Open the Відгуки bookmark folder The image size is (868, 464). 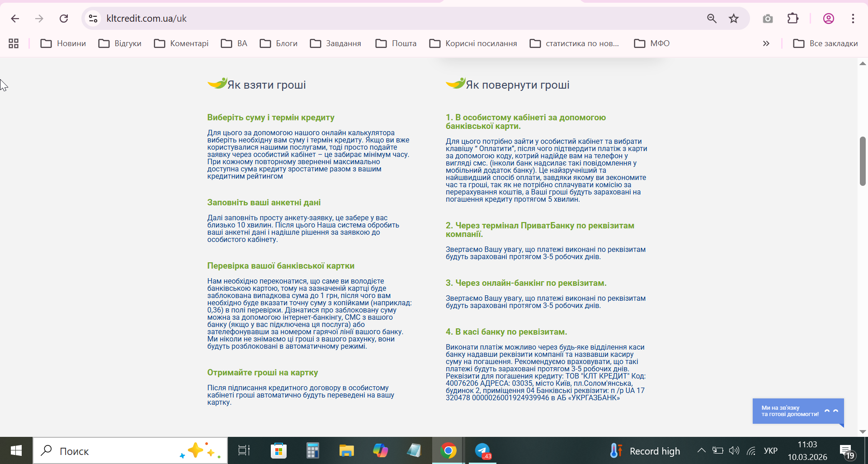pyautogui.click(x=120, y=43)
